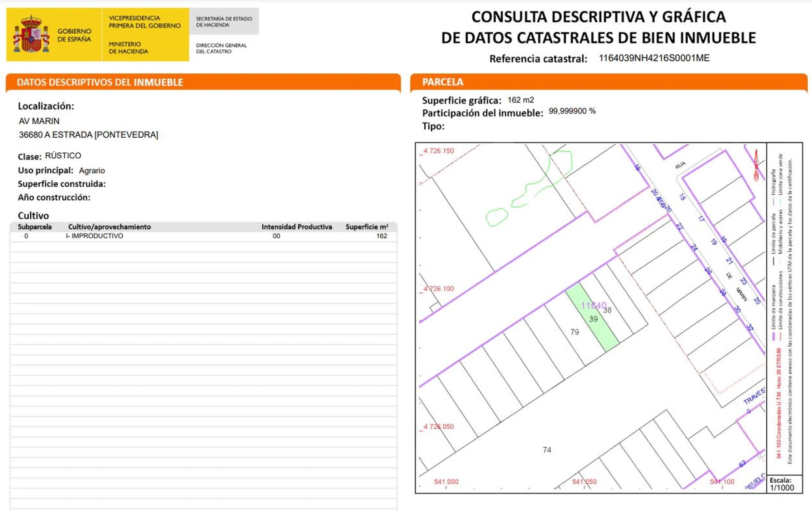This screenshot has width=812, height=511.
Task: Select the I- IMPRODUCTIVO cultivo row
Action: (94, 236)
